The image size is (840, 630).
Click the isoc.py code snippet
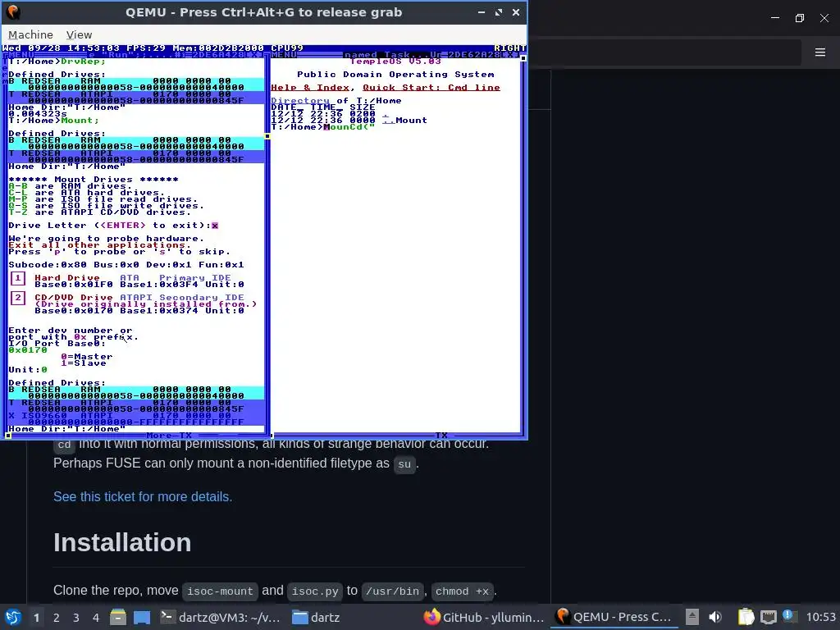point(315,591)
